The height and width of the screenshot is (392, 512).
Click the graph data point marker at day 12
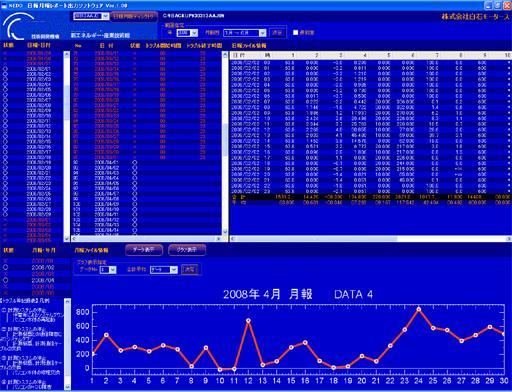tap(248, 321)
